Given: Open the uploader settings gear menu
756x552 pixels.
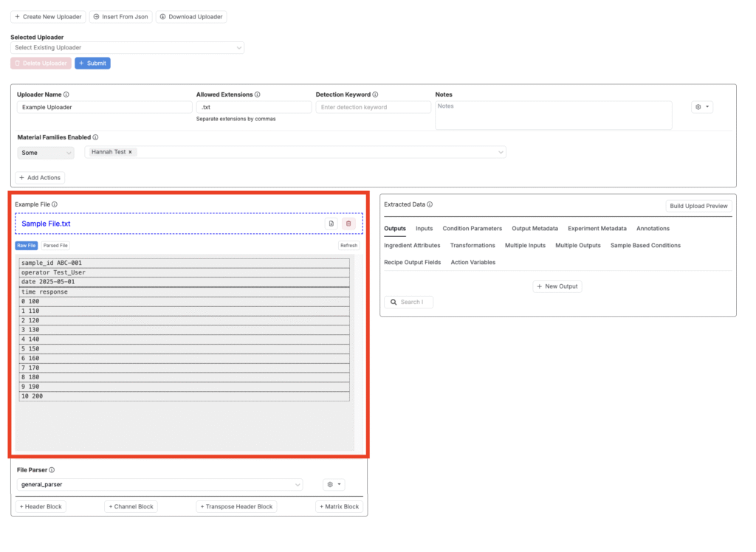Looking at the screenshot, I should 701,107.
